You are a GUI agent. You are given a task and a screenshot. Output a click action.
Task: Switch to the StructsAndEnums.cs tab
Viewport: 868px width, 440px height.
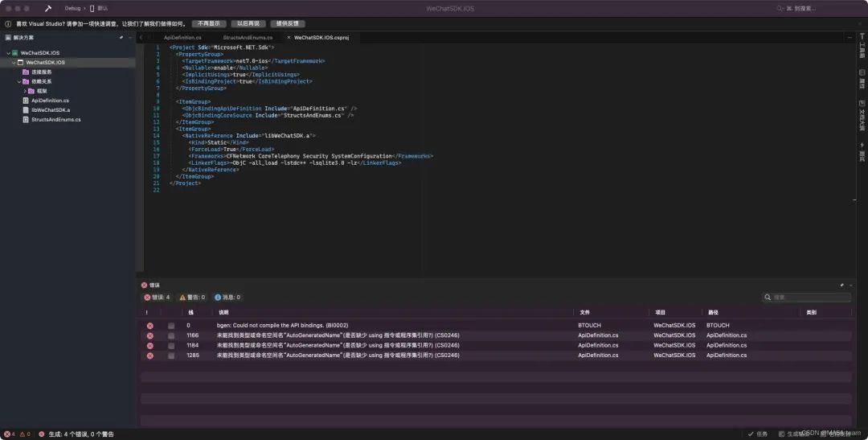click(248, 38)
